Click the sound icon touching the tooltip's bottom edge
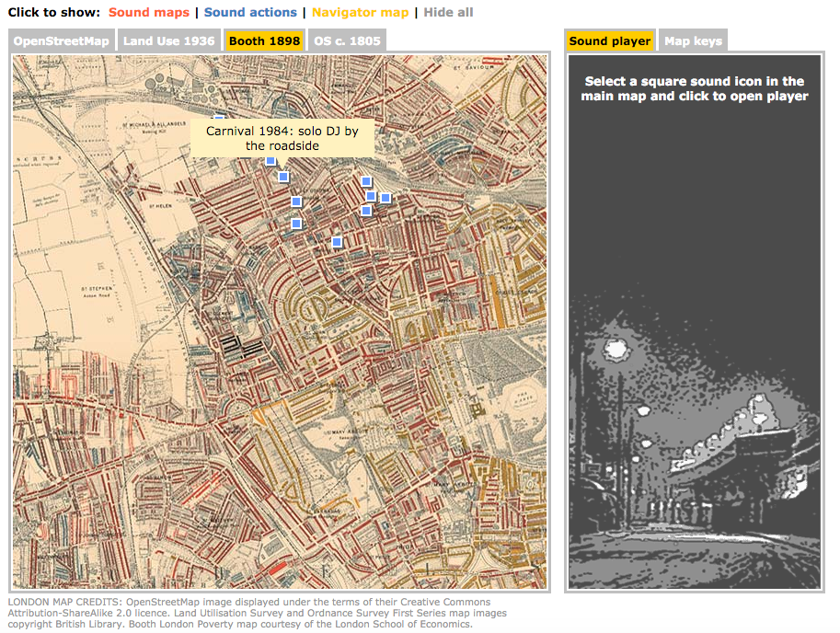 270,161
